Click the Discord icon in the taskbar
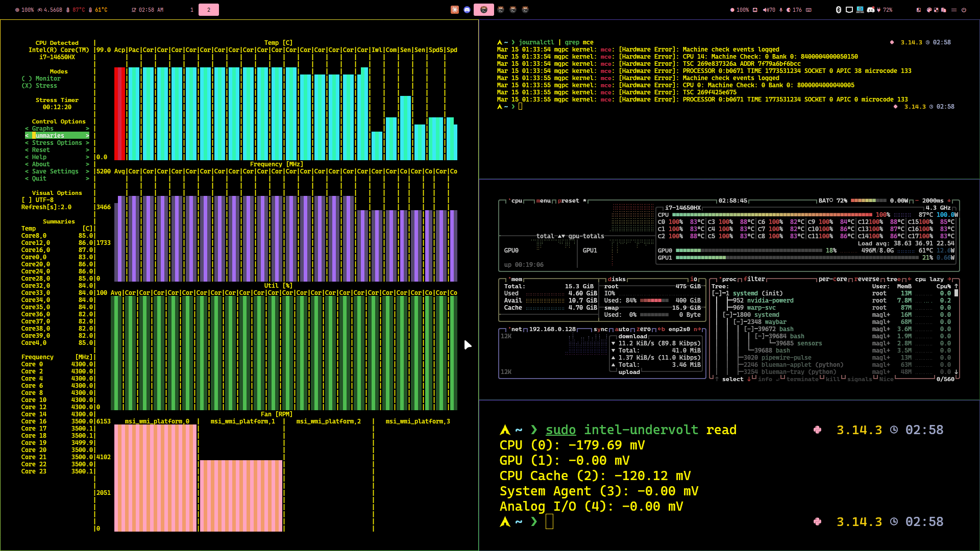The height and width of the screenshot is (551, 980). pos(467,10)
